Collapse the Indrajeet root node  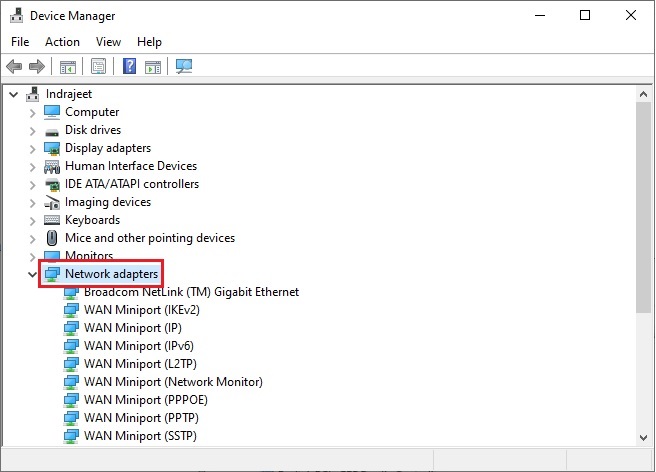coord(13,95)
